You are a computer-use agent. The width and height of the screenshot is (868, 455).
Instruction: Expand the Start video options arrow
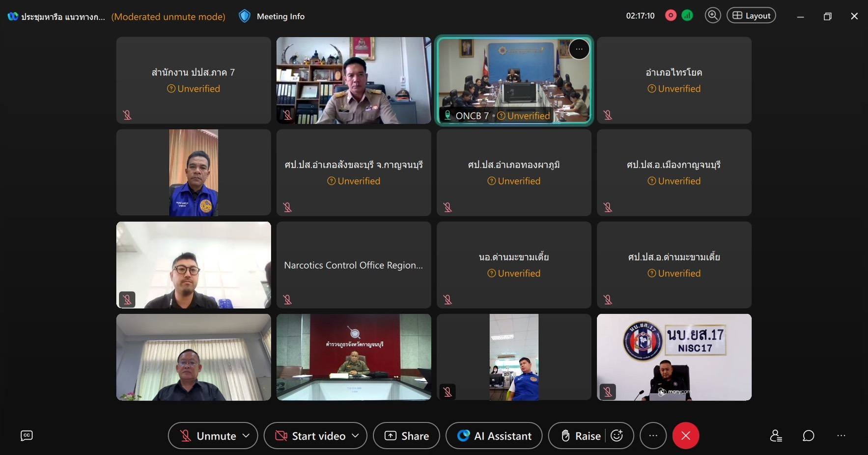tap(356, 435)
